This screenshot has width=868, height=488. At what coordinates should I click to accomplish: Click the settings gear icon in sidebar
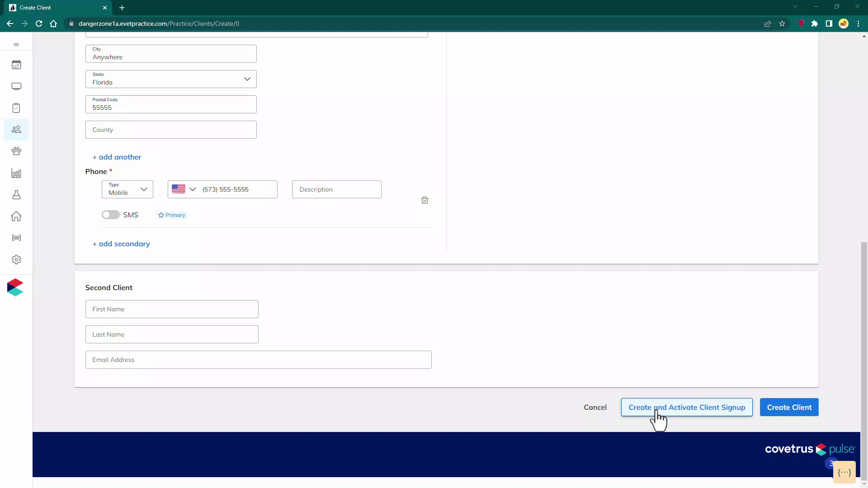point(16,260)
